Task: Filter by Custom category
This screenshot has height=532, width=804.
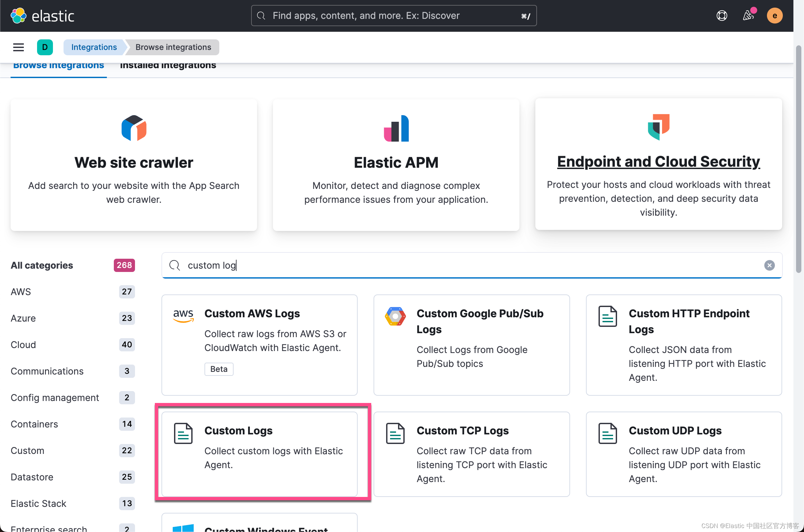Action: (72, 451)
